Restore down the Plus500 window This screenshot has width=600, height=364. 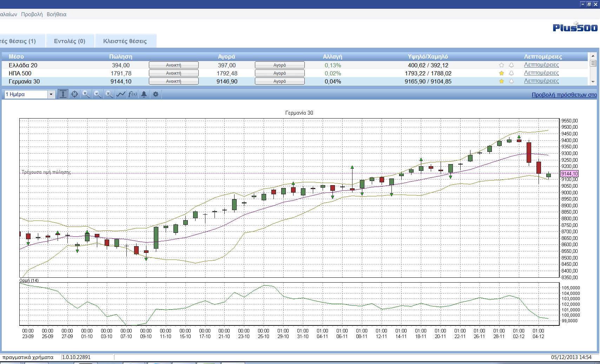[x=589, y=4]
